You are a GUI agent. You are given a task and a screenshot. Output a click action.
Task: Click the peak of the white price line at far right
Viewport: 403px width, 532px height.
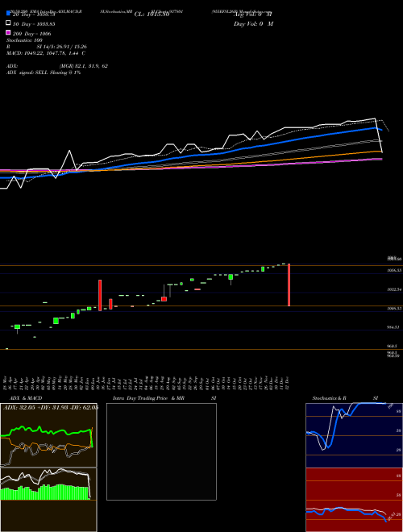coord(375,118)
